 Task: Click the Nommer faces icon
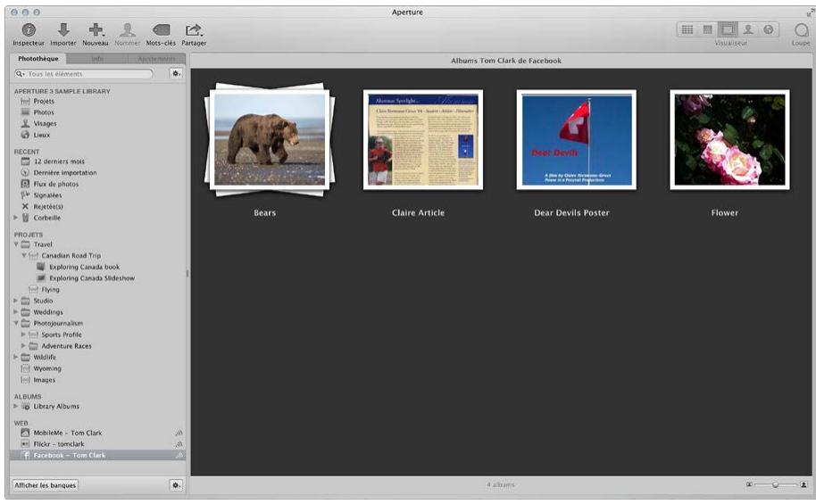click(127, 30)
